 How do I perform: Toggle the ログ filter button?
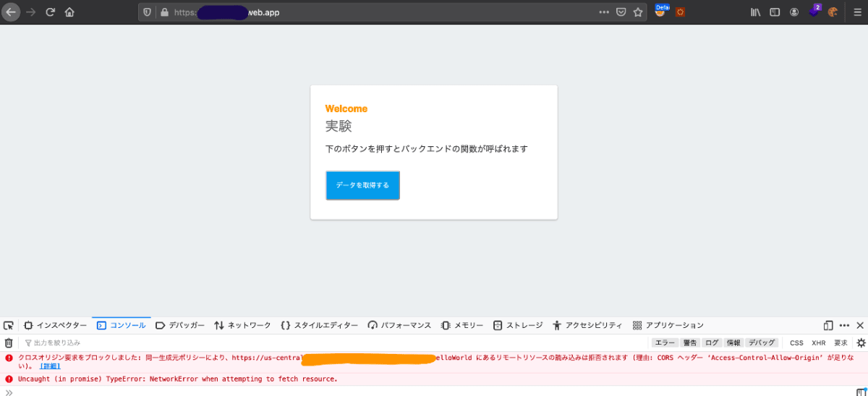712,343
